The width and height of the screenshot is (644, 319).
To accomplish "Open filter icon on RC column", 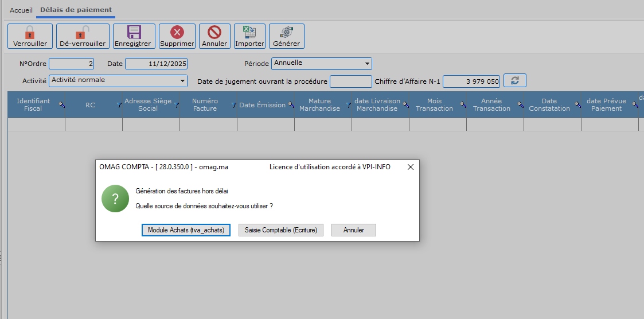I will [x=119, y=105].
